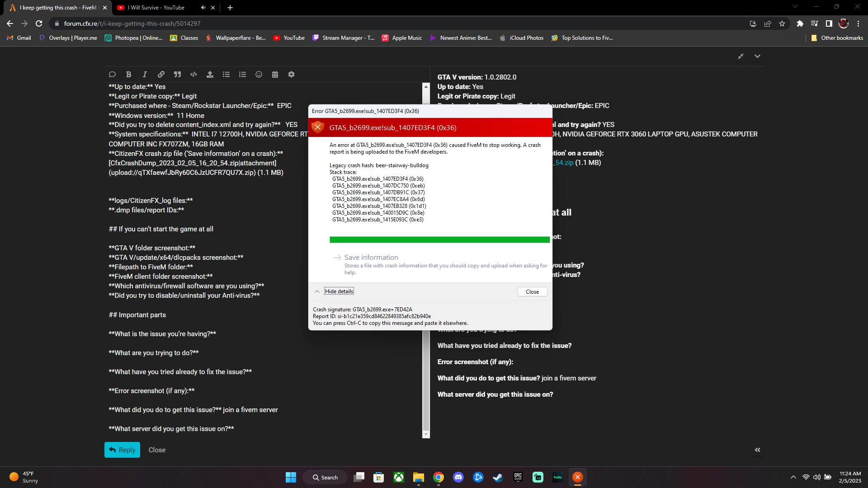Apply Blockquote formatting in the editor toolbar
Image resolution: width=868 pixels, height=488 pixels.
pyautogui.click(x=177, y=75)
